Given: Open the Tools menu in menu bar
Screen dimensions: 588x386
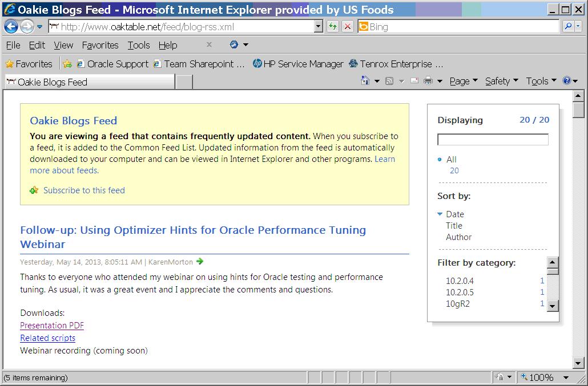Looking at the screenshot, I should pyautogui.click(x=138, y=45).
